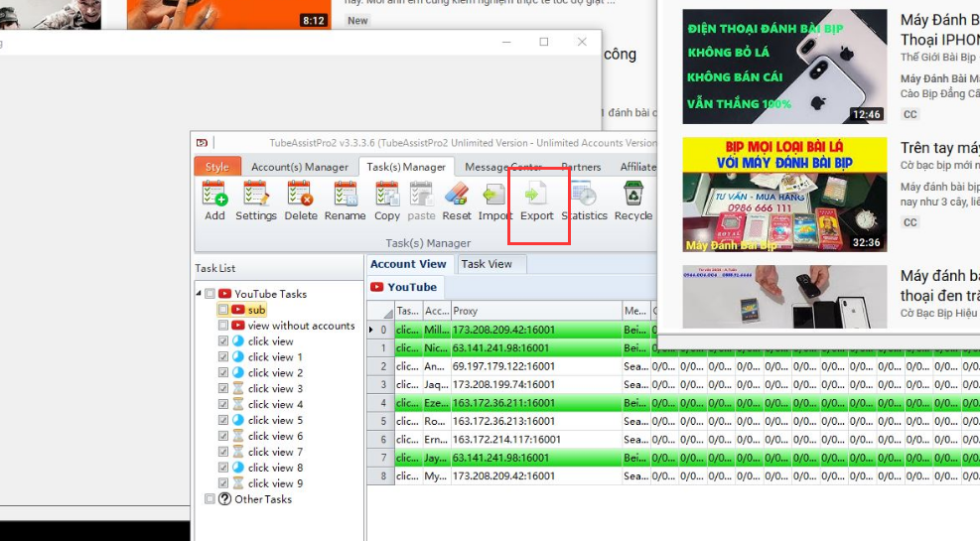Select the Rename task icon
The image size is (980, 541).
[345, 195]
